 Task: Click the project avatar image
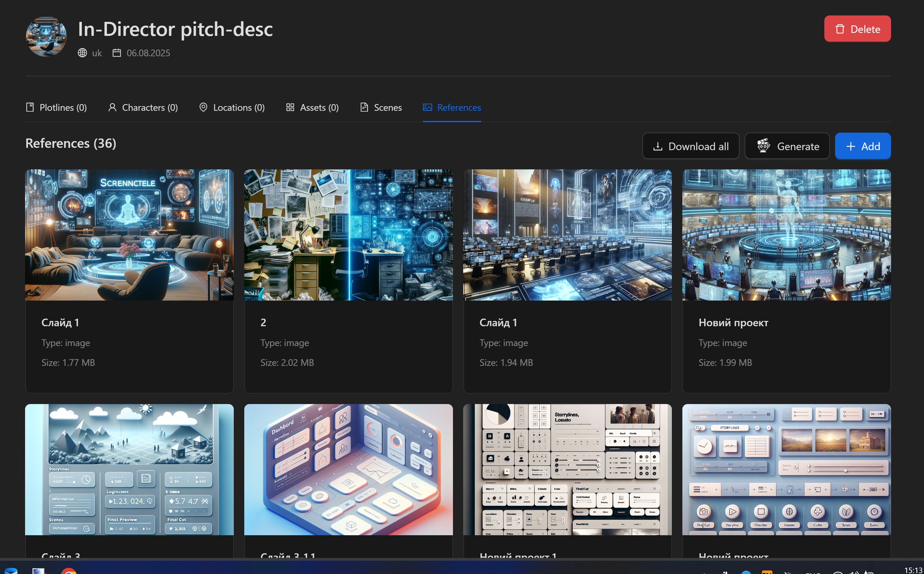(46, 37)
